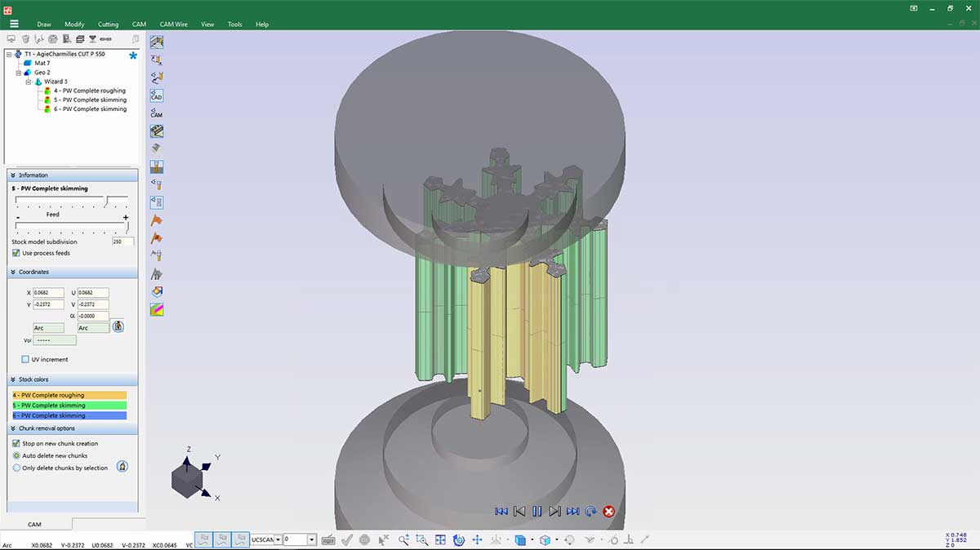The height and width of the screenshot is (550, 980).
Task: Open the rainbow color analysis tool icon
Action: pos(155,309)
